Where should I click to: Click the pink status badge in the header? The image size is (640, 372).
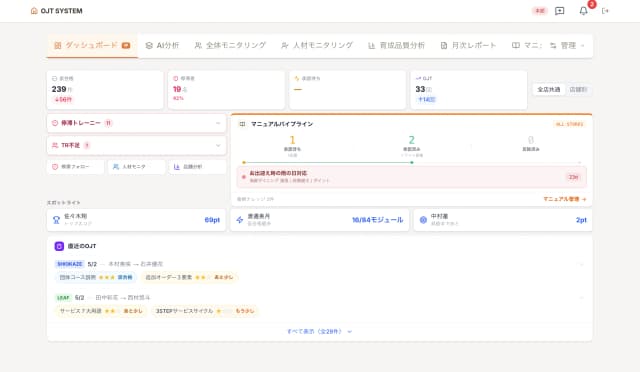coord(540,11)
